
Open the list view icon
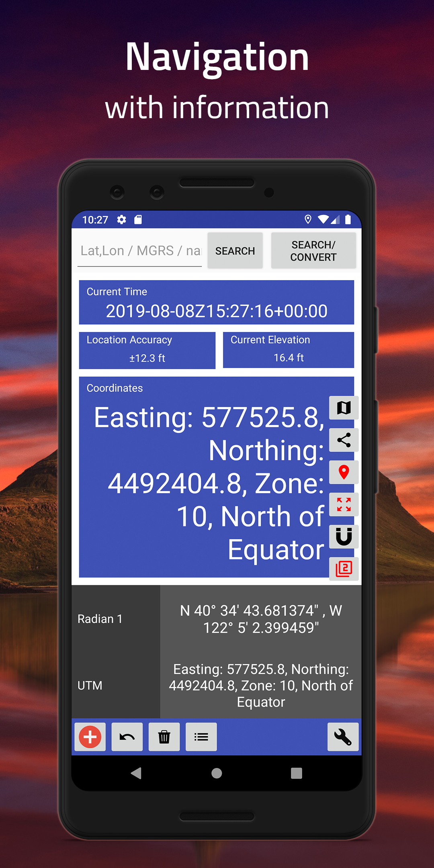(x=201, y=737)
